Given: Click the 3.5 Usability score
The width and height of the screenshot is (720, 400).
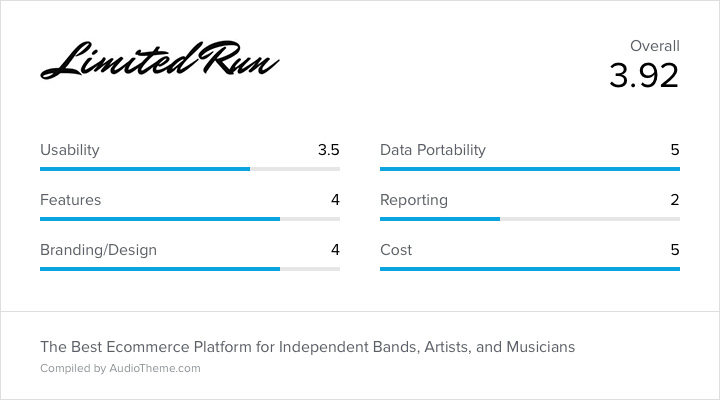Looking at the screenshot, I should (329, 150).
